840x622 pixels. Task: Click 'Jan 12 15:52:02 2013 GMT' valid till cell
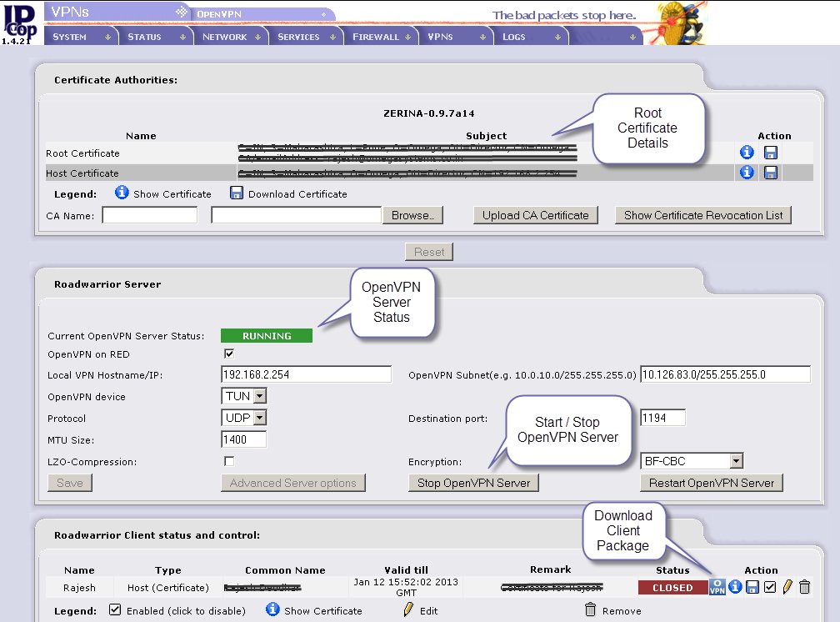click(406, 587)
